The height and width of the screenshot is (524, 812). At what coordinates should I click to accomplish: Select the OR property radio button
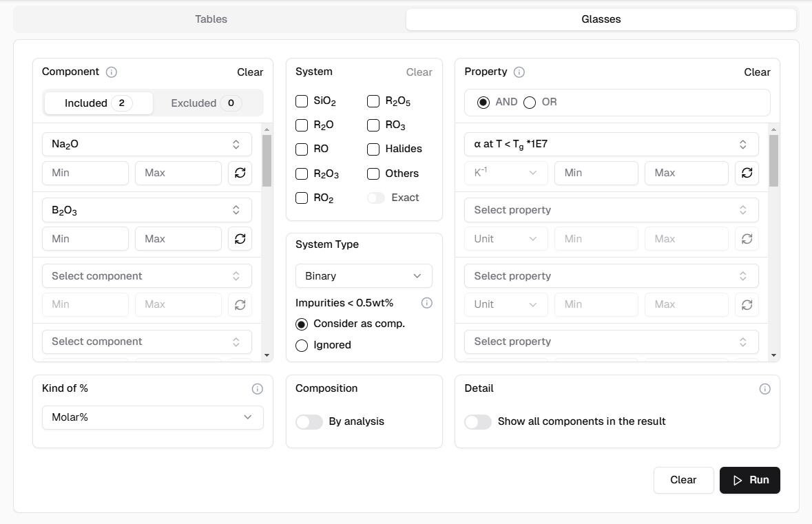tap(530, 103)
